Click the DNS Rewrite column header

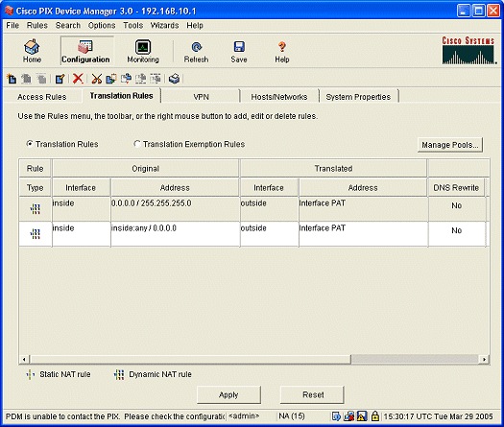click(456, 188)
